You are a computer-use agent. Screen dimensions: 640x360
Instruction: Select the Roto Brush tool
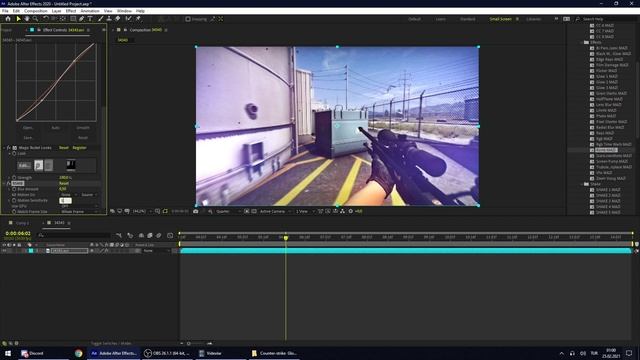coord(129,19)
